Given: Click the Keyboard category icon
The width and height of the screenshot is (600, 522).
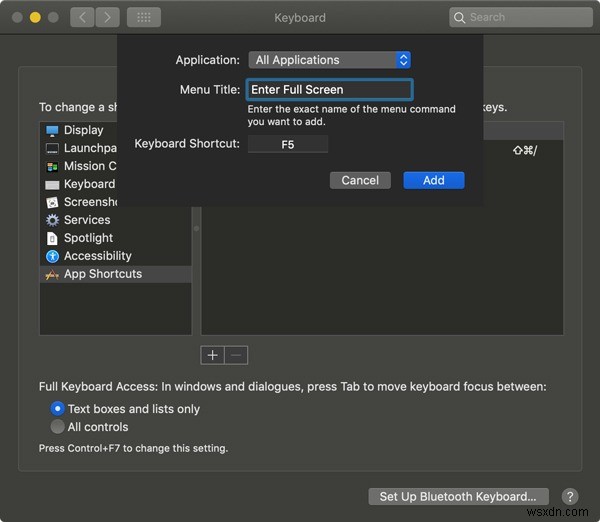Looking at the screenshot, I should point(52,185).
